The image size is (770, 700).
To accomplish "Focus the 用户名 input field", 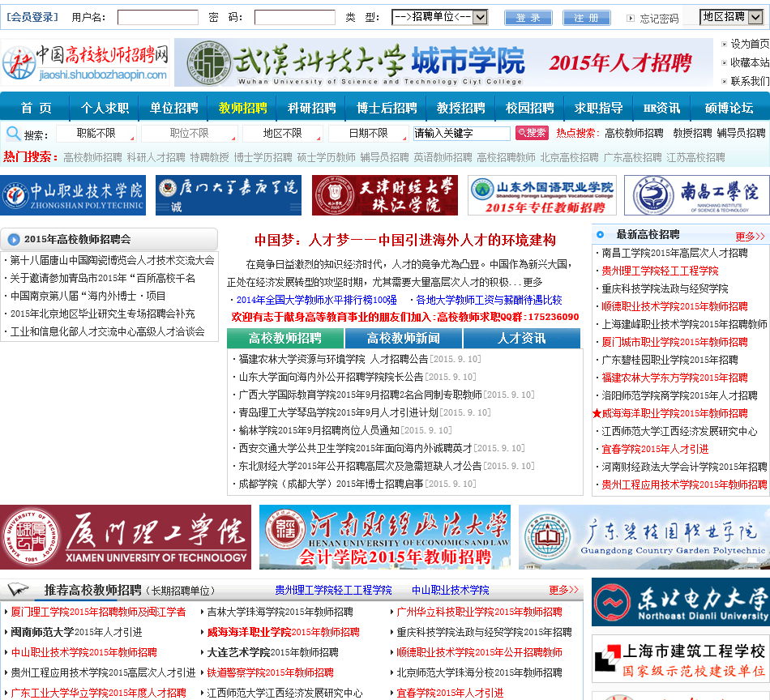I will coord(157,18).
